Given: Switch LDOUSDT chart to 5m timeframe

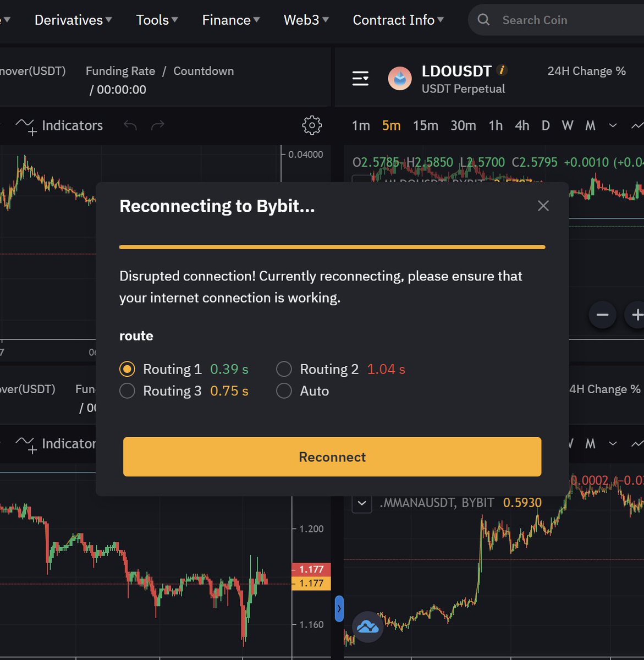Looking at the screenshot, I should click(391, 125).
